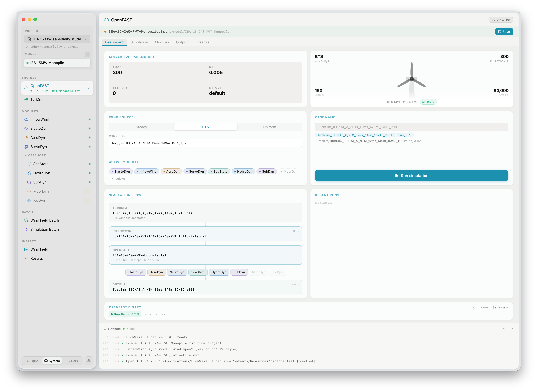Collapse the Offshore modules group
The image size is (537, 392).
[35, 155]
